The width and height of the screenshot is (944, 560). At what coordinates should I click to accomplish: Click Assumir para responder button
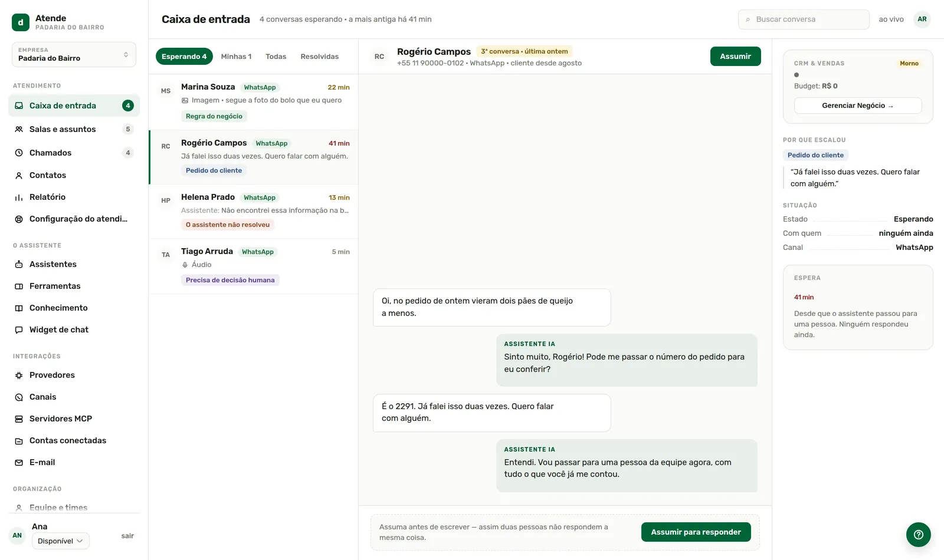point(696,532)
